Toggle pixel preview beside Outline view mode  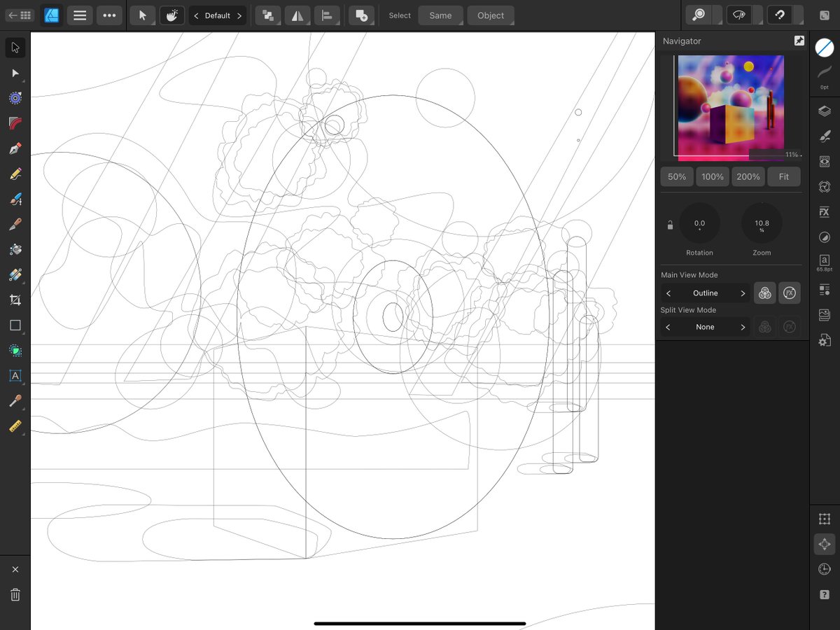tap(764, 293)
